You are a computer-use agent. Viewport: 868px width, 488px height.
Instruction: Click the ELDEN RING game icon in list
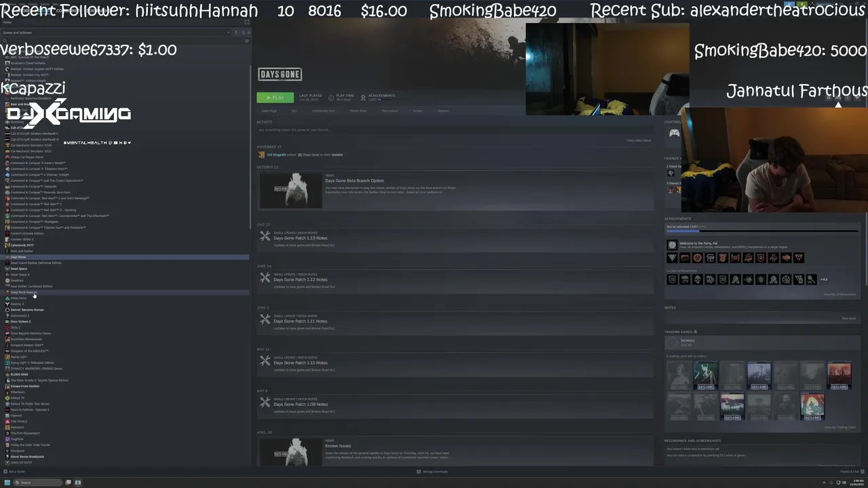point(7,374)
